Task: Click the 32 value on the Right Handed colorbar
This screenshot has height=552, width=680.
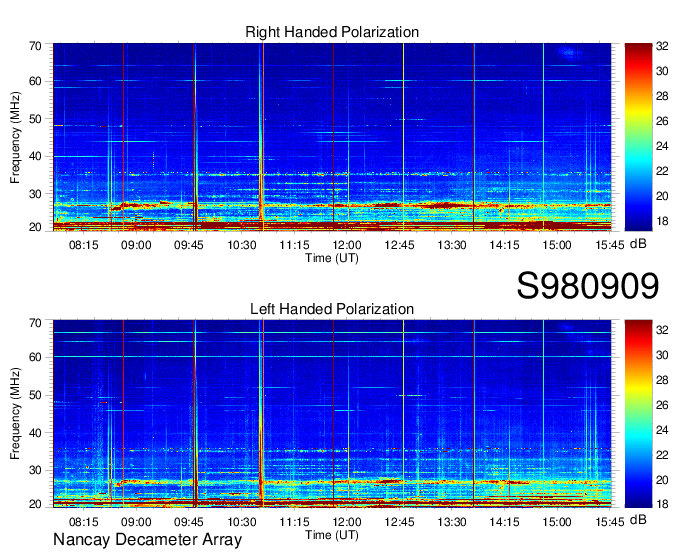Action: coord(662,46)
